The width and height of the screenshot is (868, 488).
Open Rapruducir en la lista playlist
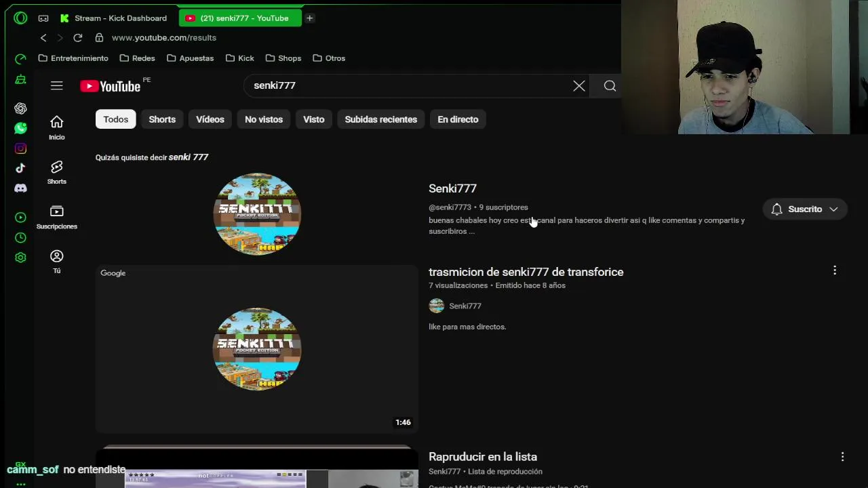[x=483, y=457]
